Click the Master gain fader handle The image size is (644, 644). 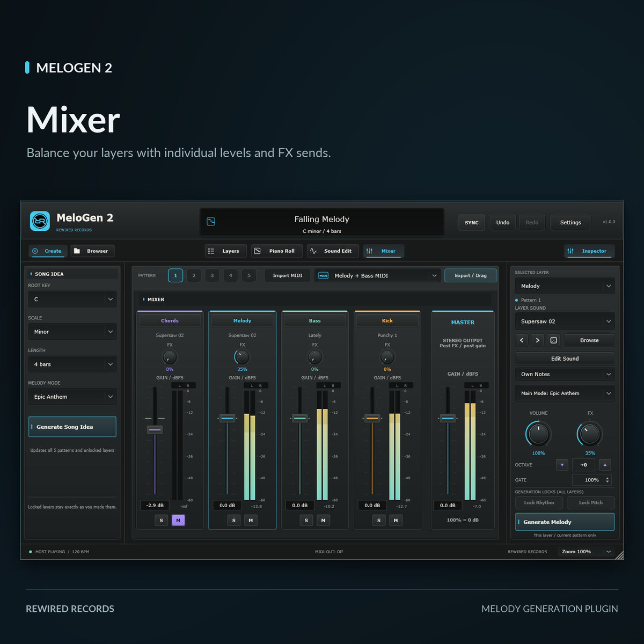point(448,418)
